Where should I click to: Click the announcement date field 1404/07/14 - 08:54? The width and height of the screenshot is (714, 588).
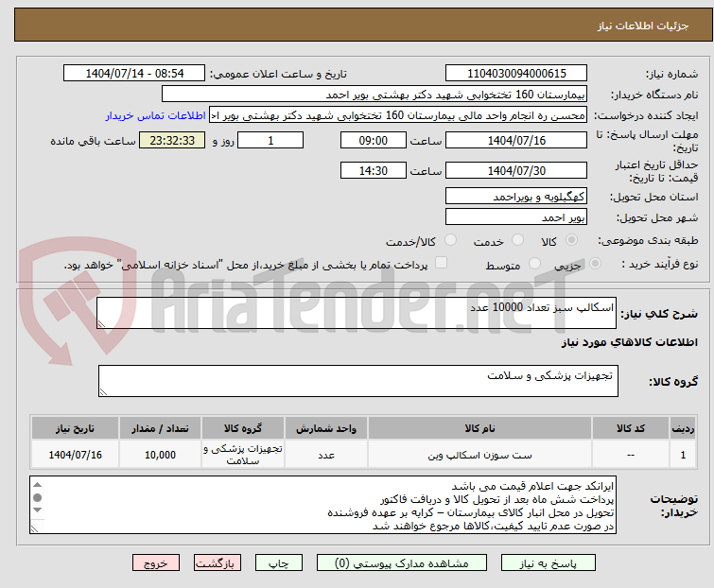coord(134,74)
